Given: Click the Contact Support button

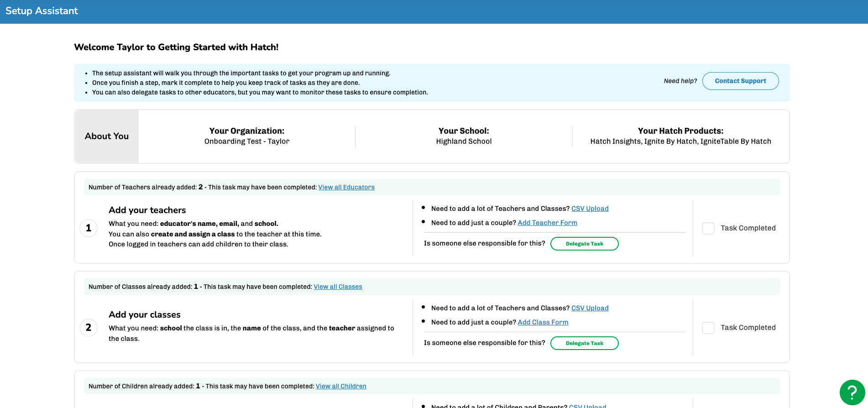Looking at the screenshot, I should coord(740,81).
